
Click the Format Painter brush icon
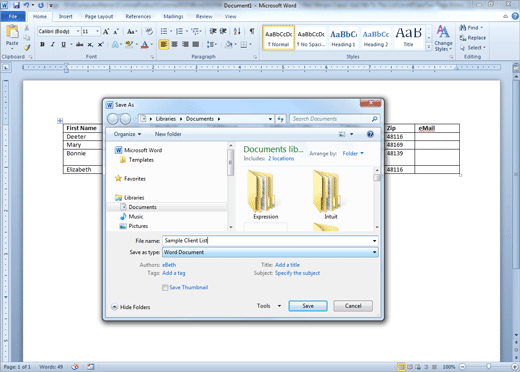click(x=27, y=48)
